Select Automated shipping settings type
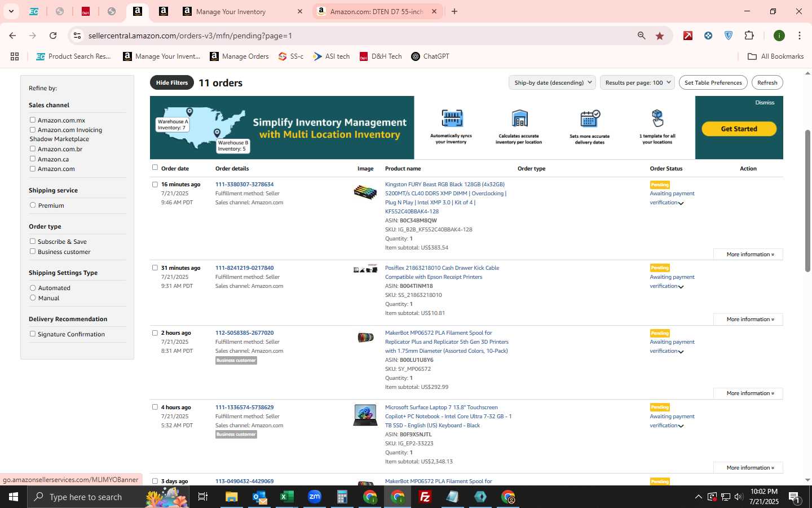The image size is (812, 508). tap(33, 287)
